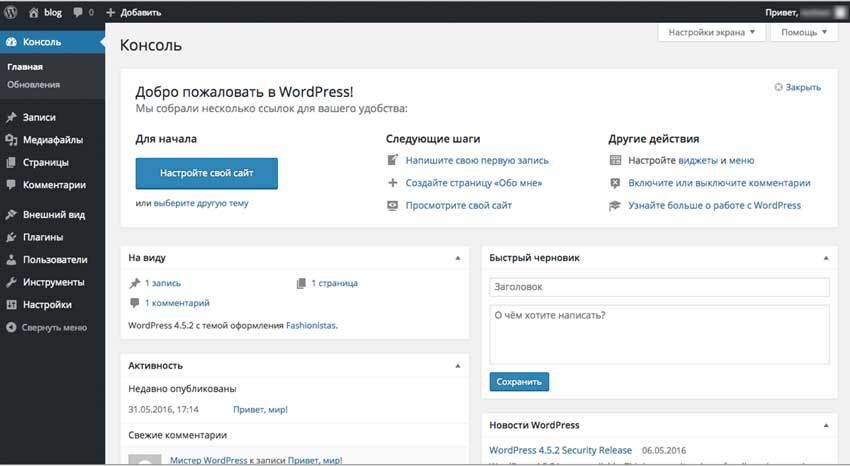Click the Настройки sliders icon
The image size is (850, 466).
[11, 305]
